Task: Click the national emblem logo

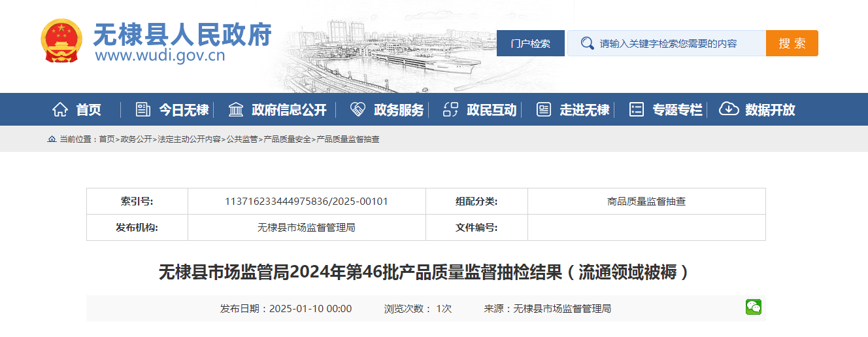Action: pos(61,41)
